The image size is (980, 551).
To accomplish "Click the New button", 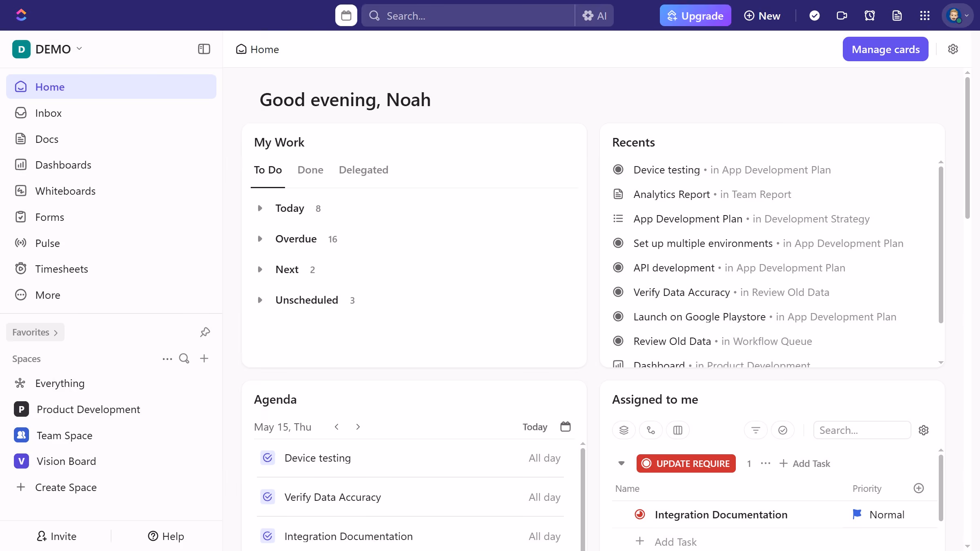I will [762, 16].
